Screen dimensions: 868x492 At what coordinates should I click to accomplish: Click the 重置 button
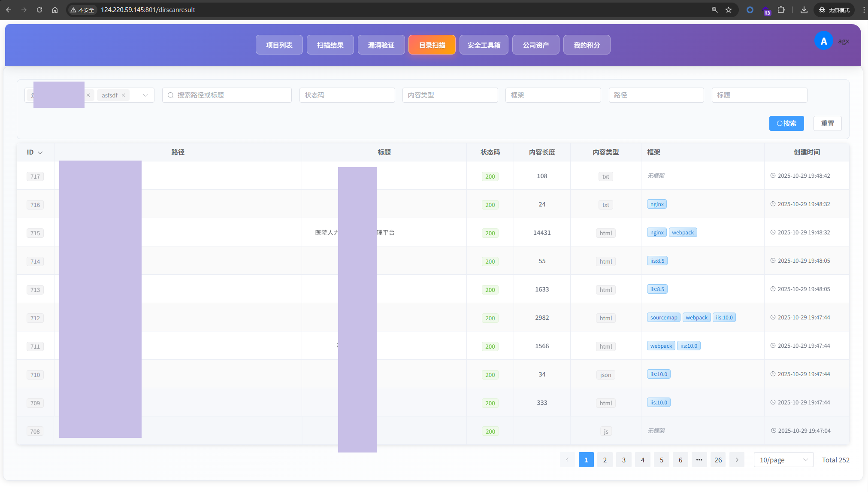coord(828,124)
